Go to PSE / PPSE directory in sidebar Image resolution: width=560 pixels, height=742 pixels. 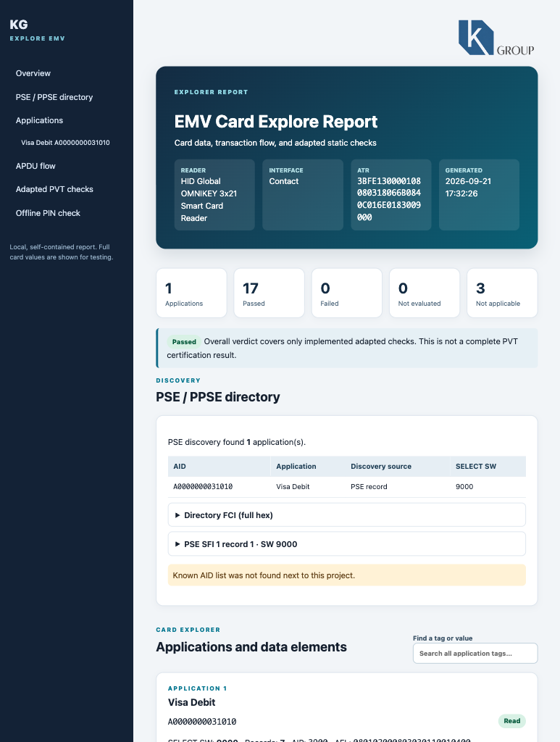pos(54,97)
